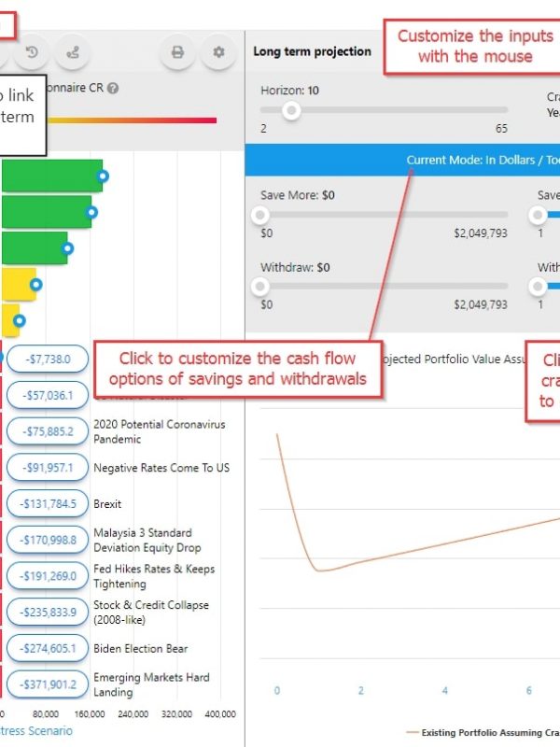Image resolution: width=560 pixels, height=747 pixels.
Task: Click the blue marker on the longest green bar
Action: pos(103,176)
